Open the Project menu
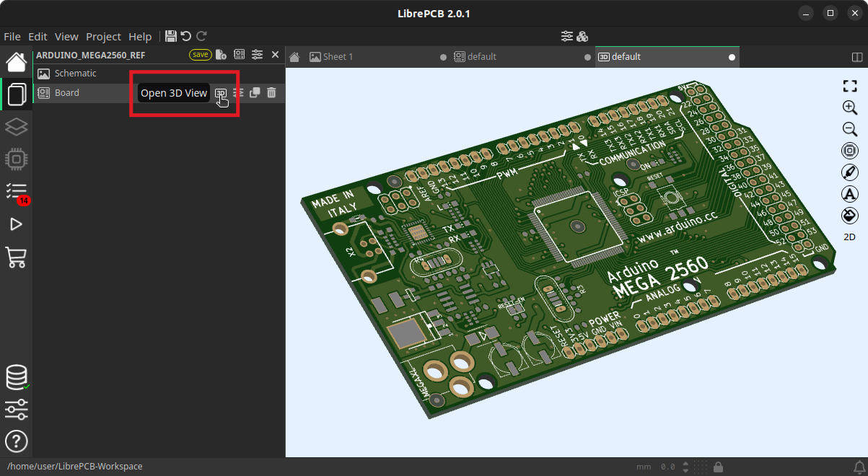Screen dimensions: 868x476 click(104, 37)
